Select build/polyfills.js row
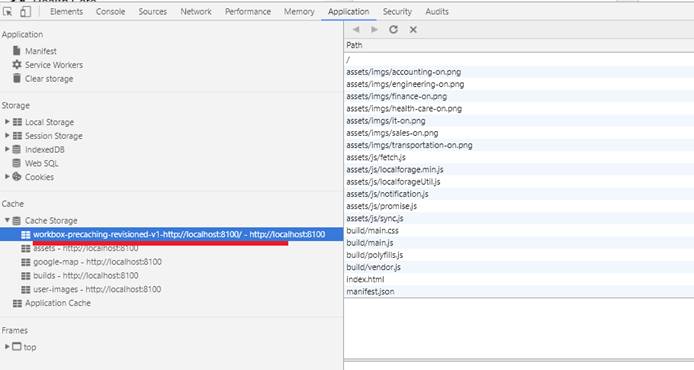The height and width of the screenshot is (370, 694). [x=519, y=255]
